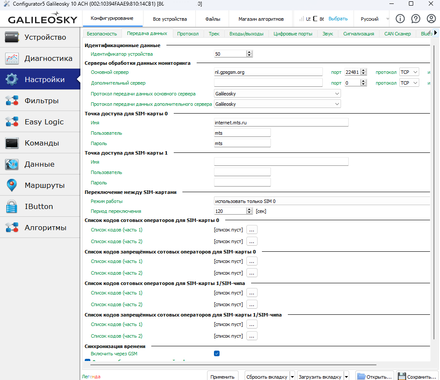This screenshot has width=440, height=380.
Task: Open the Цифровые порты settings tab
Action: click(x=293, y=34)
